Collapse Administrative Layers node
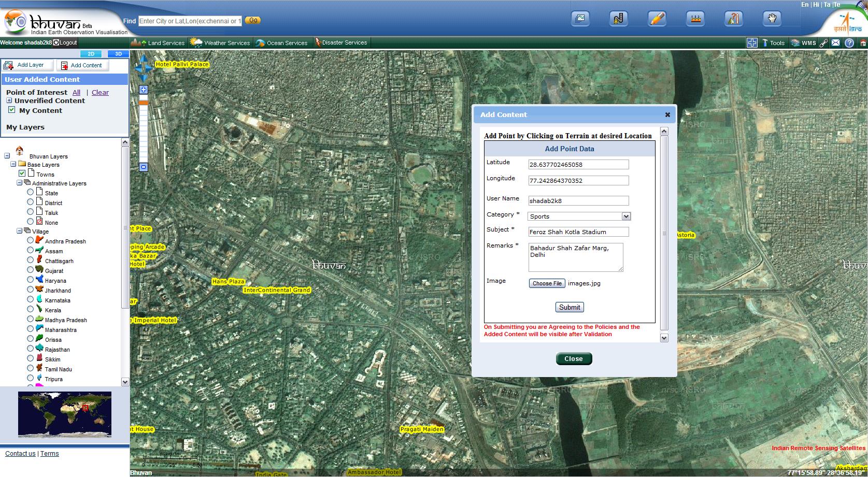Screen dimensions: 868x477 19,183
